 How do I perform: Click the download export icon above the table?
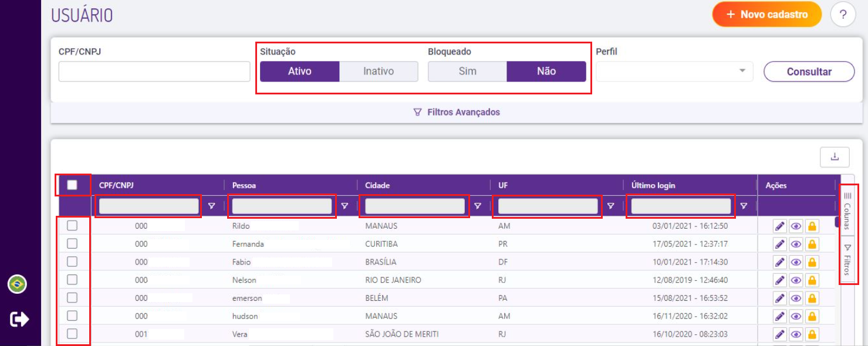click(835, 157)
